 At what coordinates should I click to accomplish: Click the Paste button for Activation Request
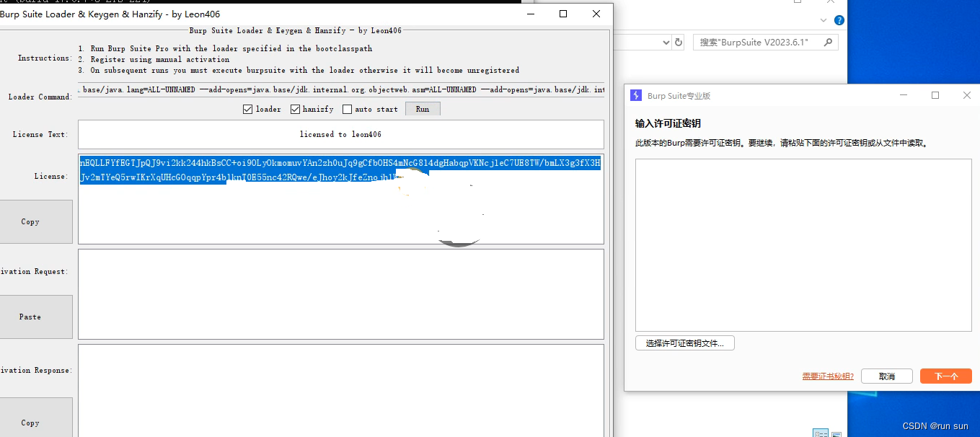pos(30,317)
